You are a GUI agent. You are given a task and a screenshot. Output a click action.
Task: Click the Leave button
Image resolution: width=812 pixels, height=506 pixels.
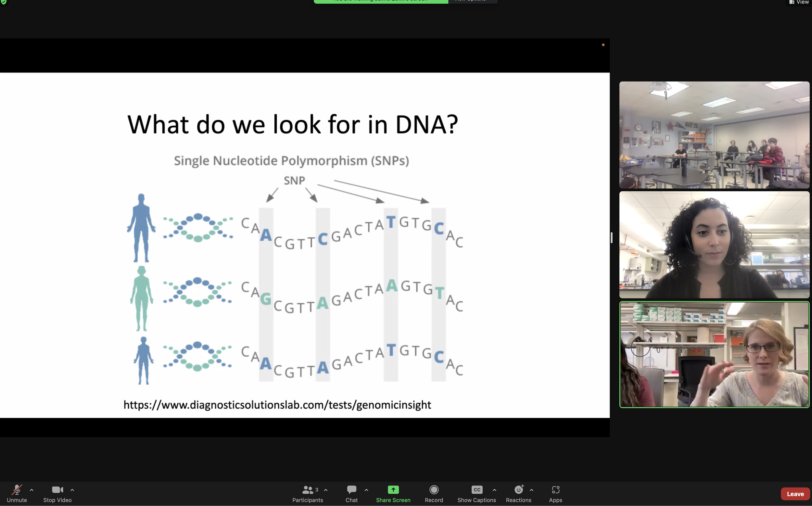(796, 493)
